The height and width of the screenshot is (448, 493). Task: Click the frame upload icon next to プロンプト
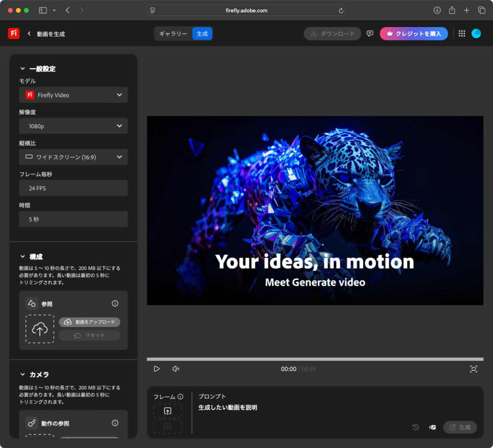pyautogui.click(x=168, y=411)
